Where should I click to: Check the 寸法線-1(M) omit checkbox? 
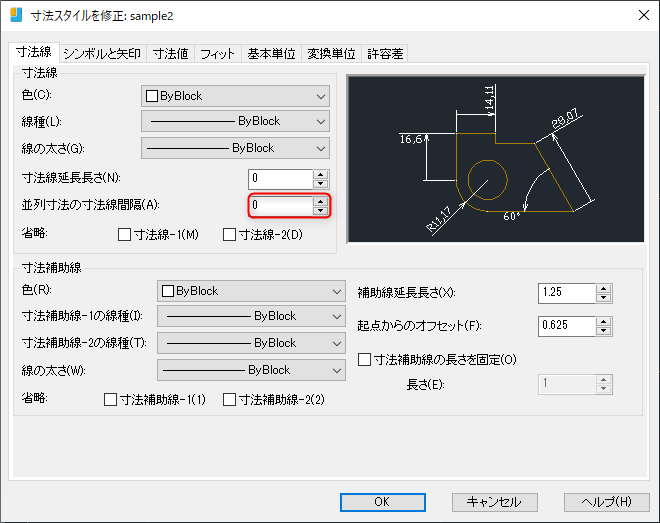pos(124,234)
